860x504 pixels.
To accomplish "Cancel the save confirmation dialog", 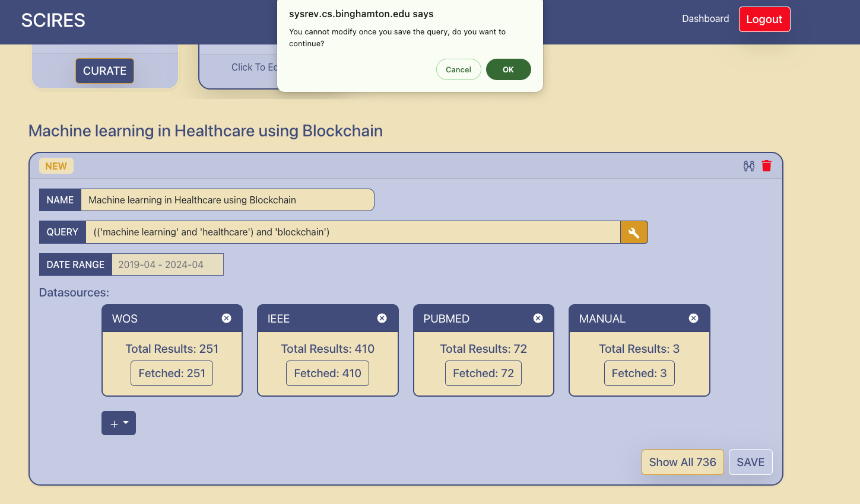I will click(x=459, y=69).
